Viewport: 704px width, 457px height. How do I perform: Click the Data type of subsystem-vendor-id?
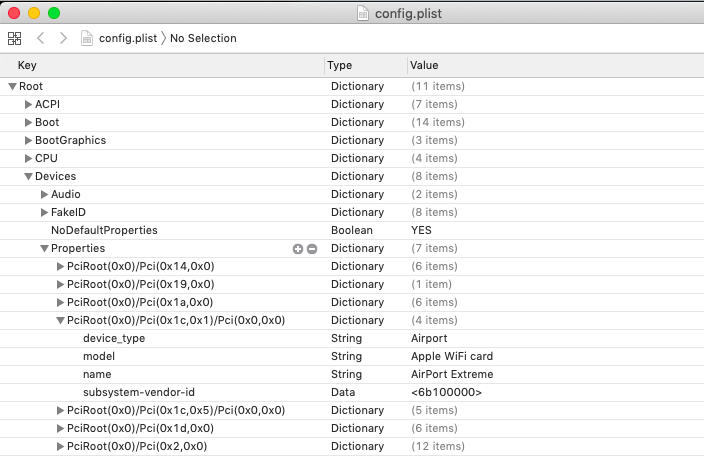coord(343,392)
